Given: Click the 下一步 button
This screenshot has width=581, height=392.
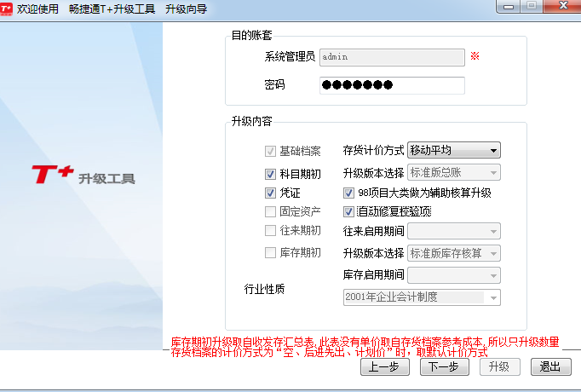Looking at the screenshot, I should [445, 366].
